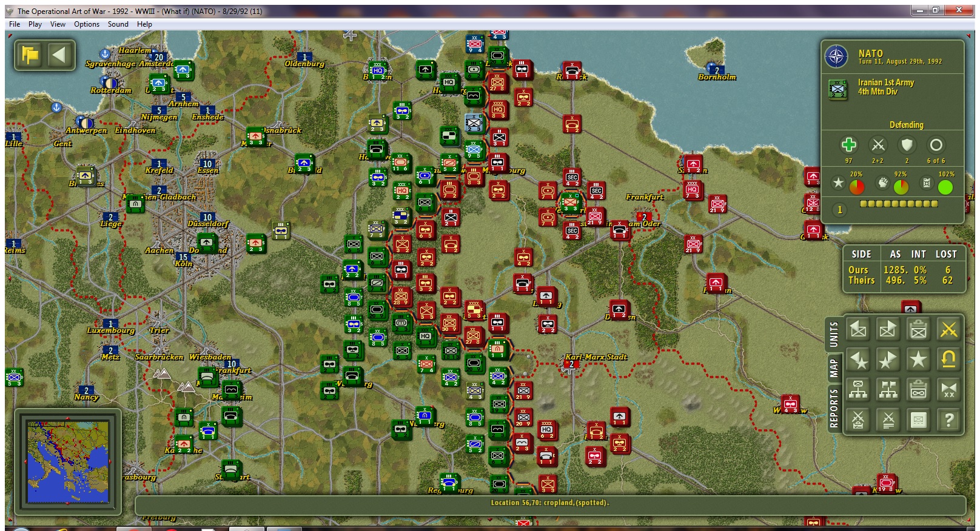This screenshot has width=980, height=531.
Task: Click the armored unit clipboard icon
Action: pos(918,390)
